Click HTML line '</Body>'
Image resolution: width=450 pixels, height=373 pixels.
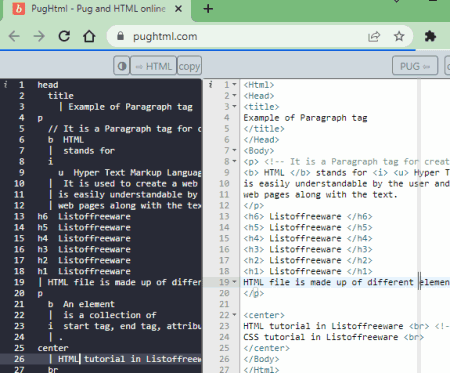pos(261,359)
